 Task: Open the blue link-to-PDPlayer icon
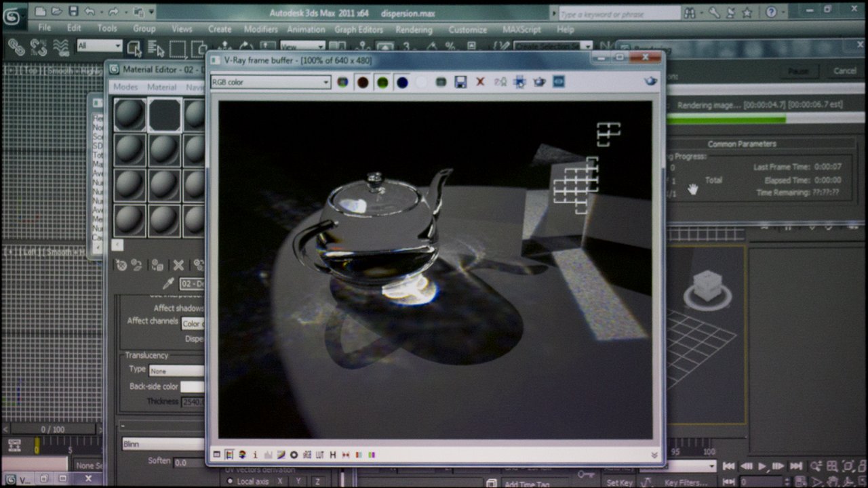(x=559, y=82)
